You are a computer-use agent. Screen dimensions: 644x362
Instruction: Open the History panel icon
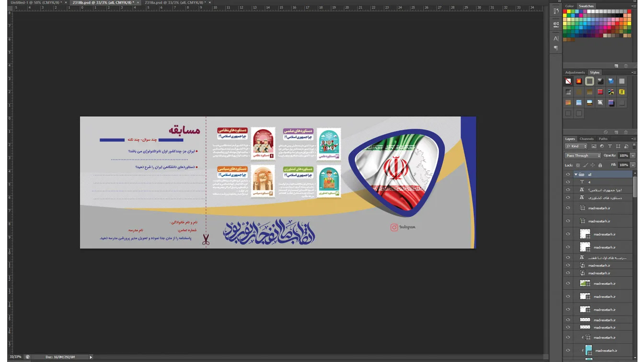[x=556, y=11]
